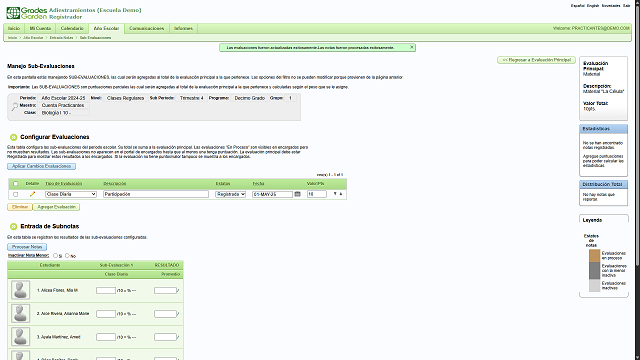This screenshot has height=360, width=640.
Task: Open photo of student Ayala Martínez
Action: [x=20, y=337]
